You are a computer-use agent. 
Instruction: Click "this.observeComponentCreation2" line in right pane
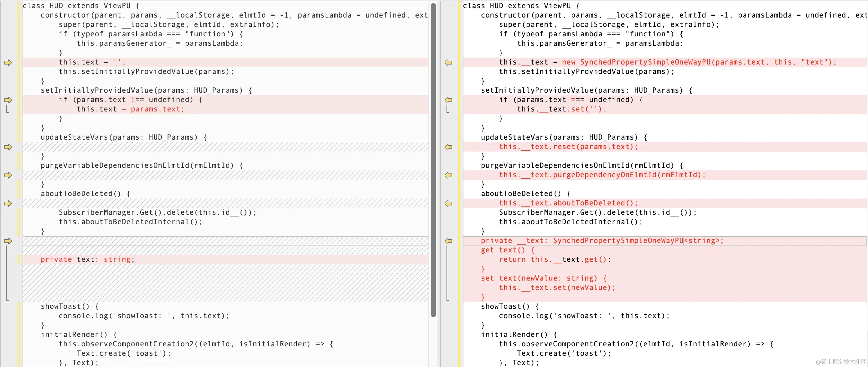pos(636,344)
